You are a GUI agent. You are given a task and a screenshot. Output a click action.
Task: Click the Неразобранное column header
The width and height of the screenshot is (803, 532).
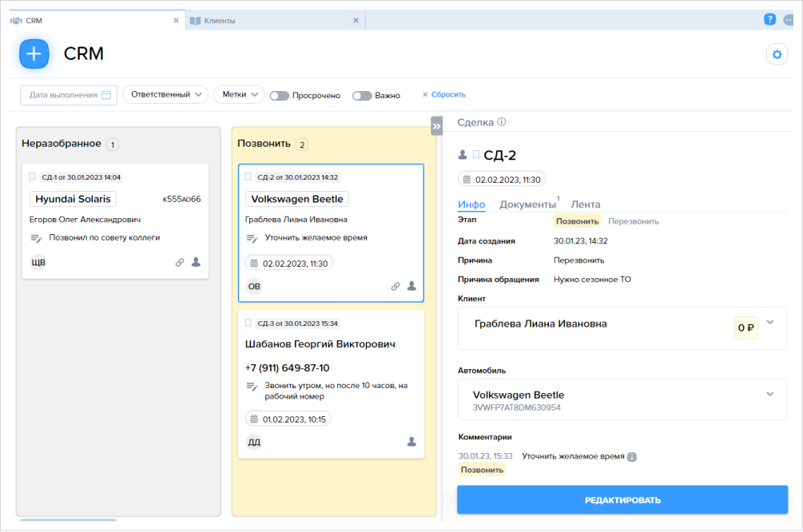coord(62,143)
